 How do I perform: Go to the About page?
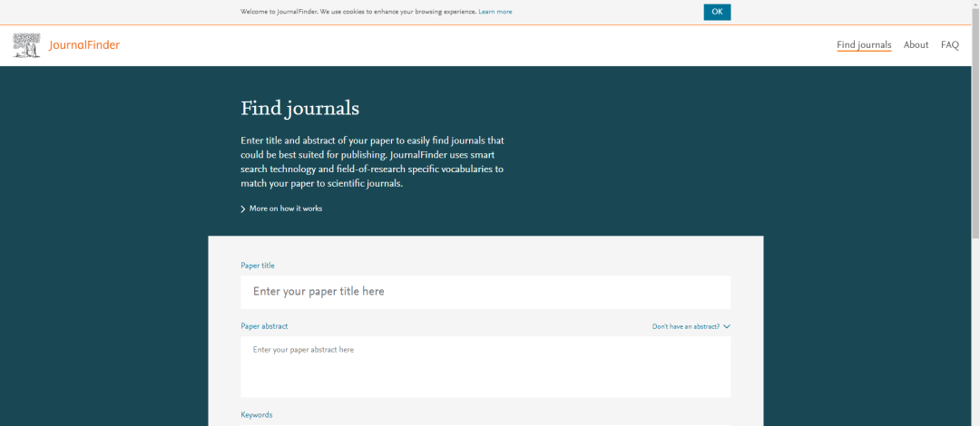coord(916,45)
